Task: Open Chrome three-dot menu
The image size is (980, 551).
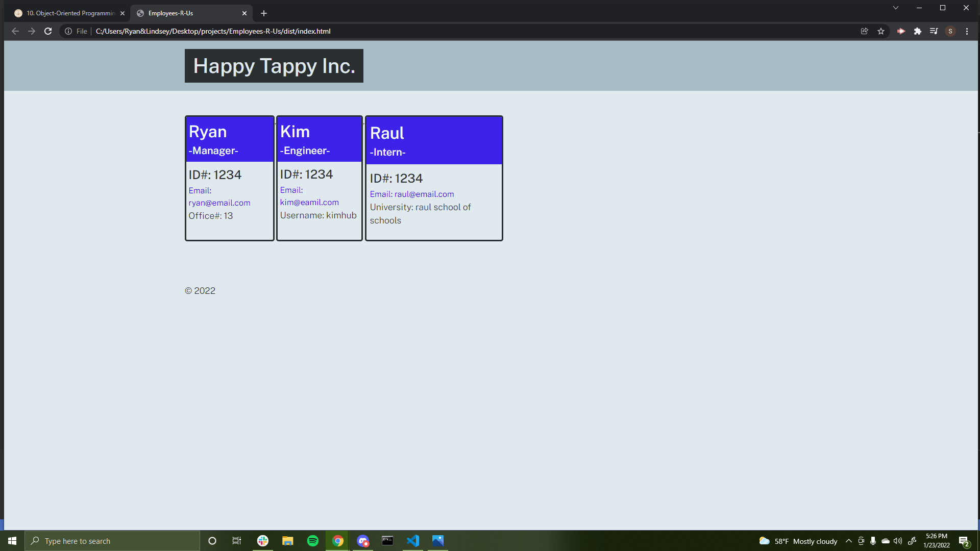Action: click(967, 31)
